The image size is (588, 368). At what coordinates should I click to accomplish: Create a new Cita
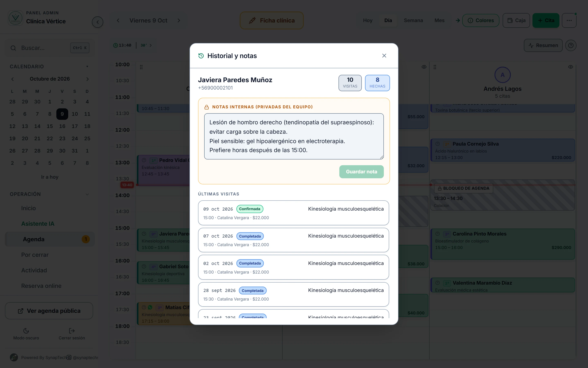pyautogui.click(x=546, y=20)
